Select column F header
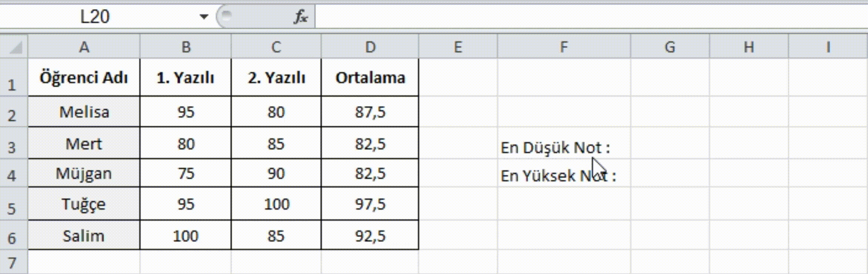This screenshot has height=274, width=868. coord(564,47)
